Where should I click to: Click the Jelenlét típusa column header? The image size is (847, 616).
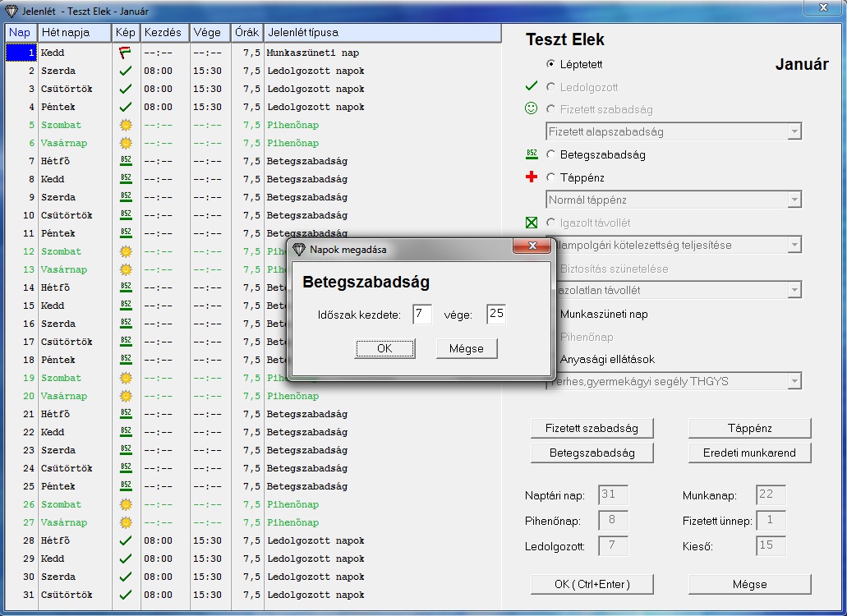[x=382, y=33]
